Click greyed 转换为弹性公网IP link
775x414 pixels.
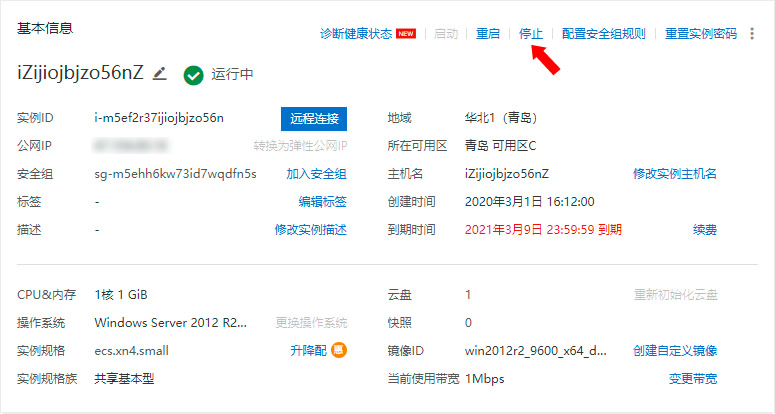(x=300, y=146)
